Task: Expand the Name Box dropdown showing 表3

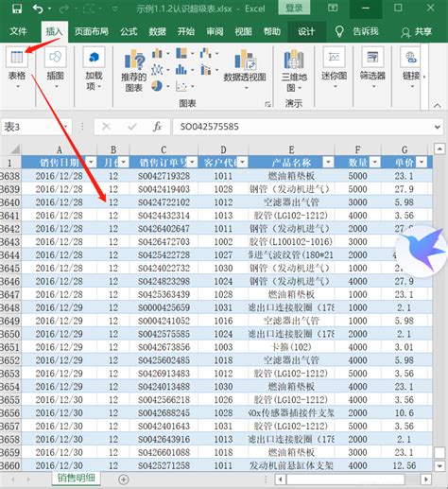Action: (x=65, y=127)
